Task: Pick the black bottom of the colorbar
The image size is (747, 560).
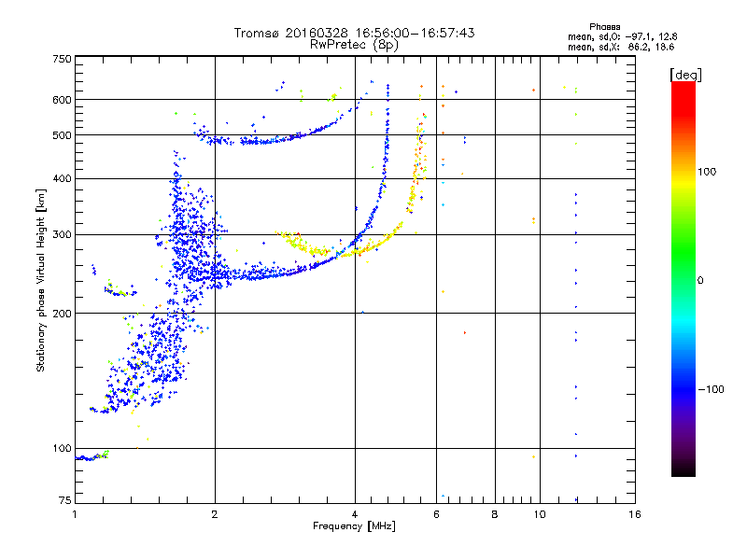Action: tap(684, 470)
